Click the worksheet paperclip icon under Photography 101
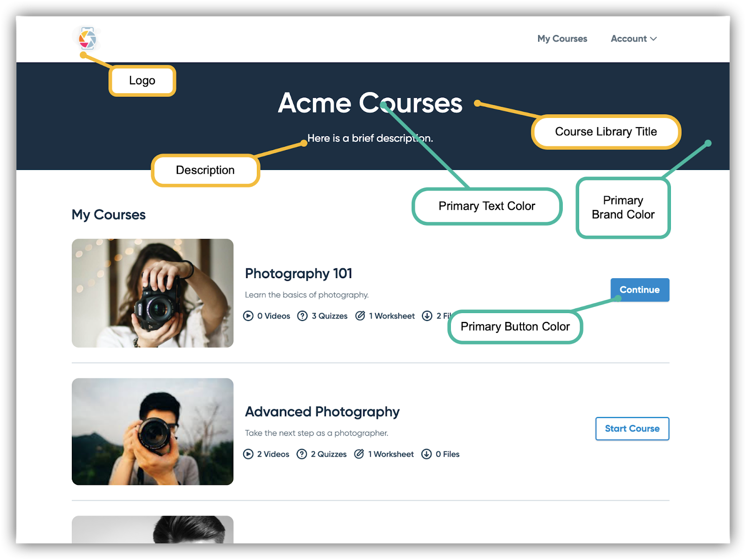This screenshot has height=560, width=746. click(360, 316)
